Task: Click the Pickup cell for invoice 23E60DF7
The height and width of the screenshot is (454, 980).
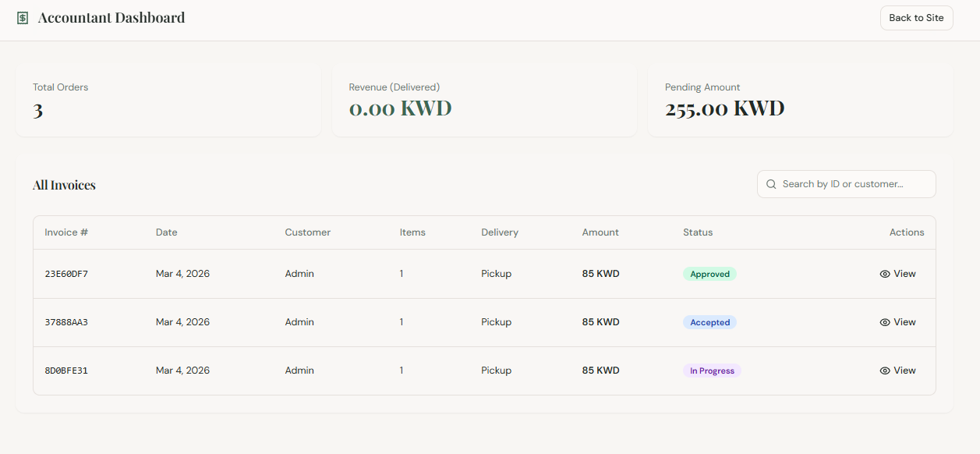Action: tap(497, 274)
